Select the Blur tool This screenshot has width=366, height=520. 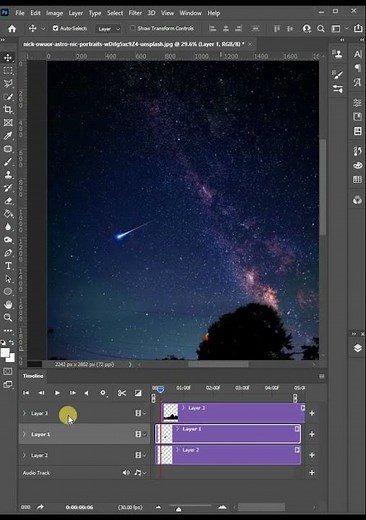coord(8,227)
